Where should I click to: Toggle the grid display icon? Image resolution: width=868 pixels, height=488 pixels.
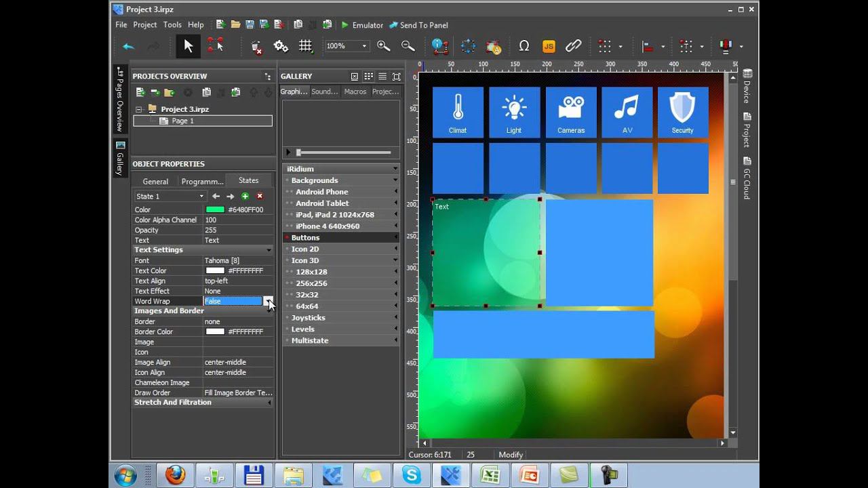pyautogui.click(x=306, y=46)
